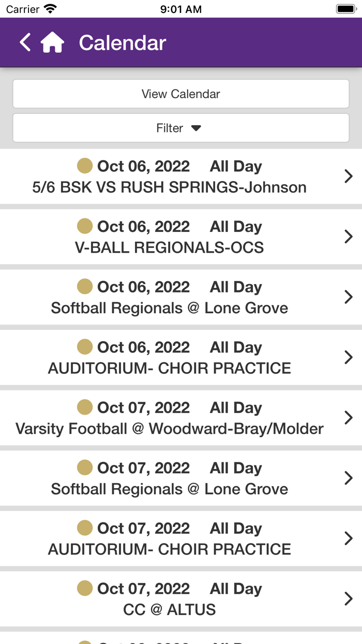Image resolution: width=362 pixels, height=644 pixels.
Task: Open Oct 06 AUDITORIUM- CHOIR PRACTICE event
Action: 170,368
